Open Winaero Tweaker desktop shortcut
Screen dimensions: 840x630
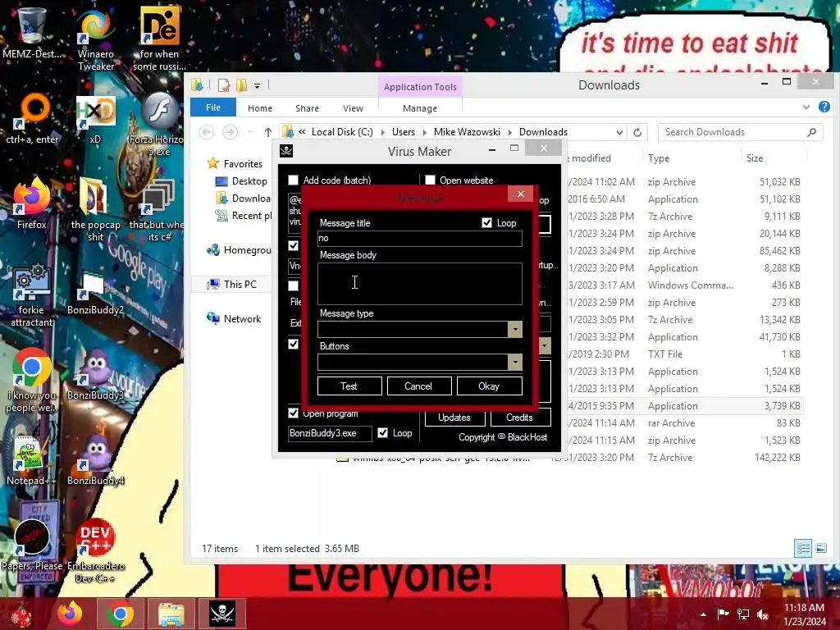(x=95, y=38)
